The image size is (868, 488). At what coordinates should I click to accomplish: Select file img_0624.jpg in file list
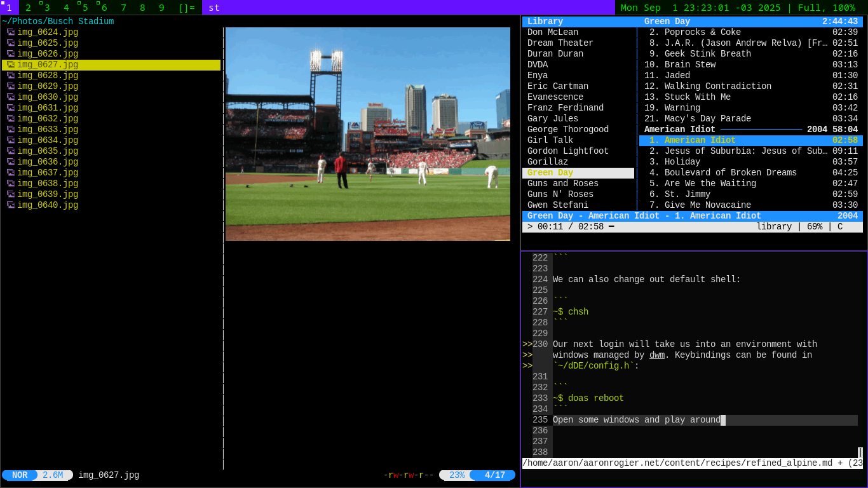click(48, 32)
